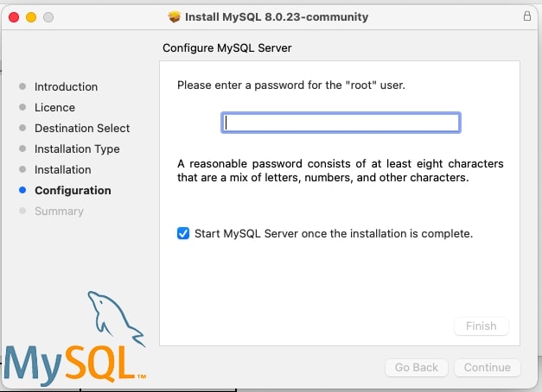This screenshot has width=542, height=392.
Task: Minimize the installer with the yellow button
Action: point(31,17)
